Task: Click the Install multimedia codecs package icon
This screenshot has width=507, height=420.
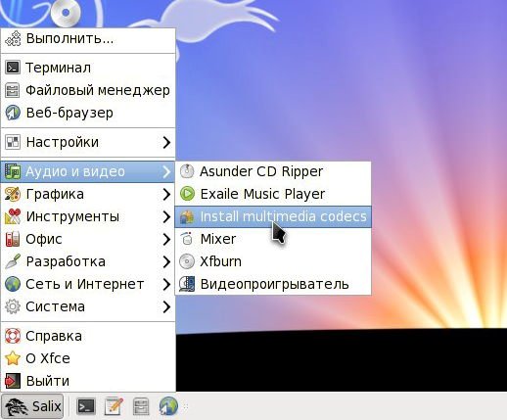Action: (187, 216)
